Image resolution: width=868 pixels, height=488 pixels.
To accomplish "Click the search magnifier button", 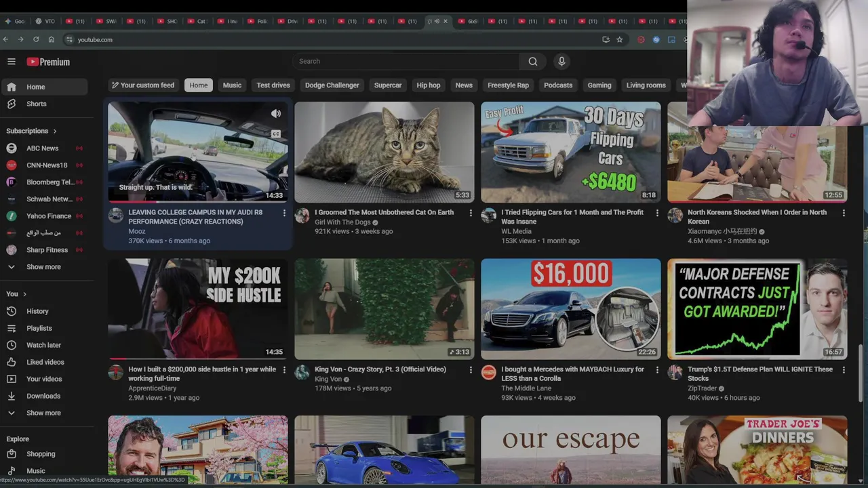I will tap(533, 62).
